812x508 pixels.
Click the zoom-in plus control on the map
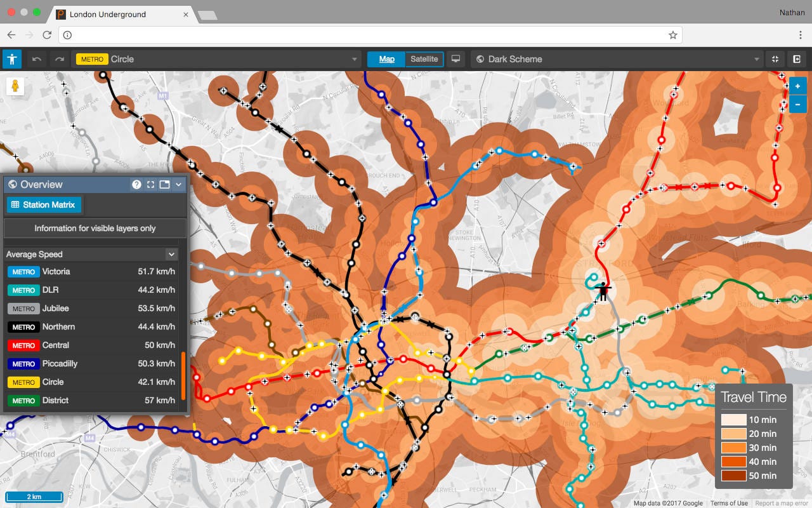pos(797,85)
